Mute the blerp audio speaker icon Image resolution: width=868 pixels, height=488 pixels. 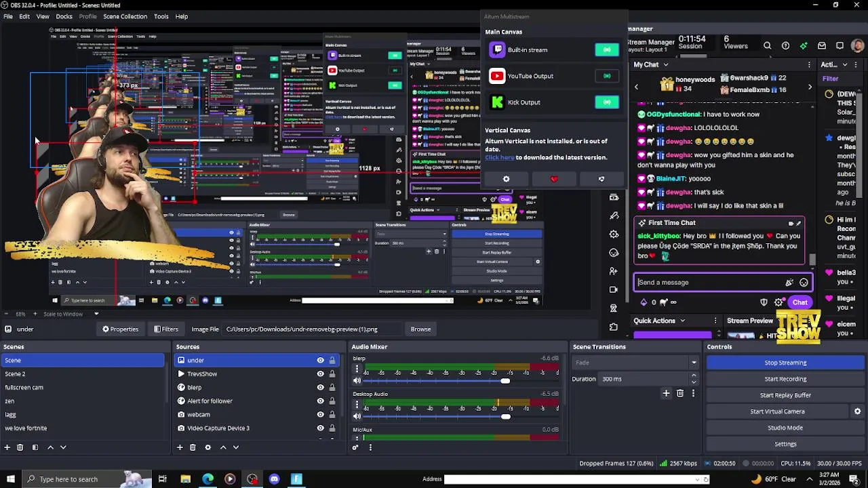pos(357,381)
